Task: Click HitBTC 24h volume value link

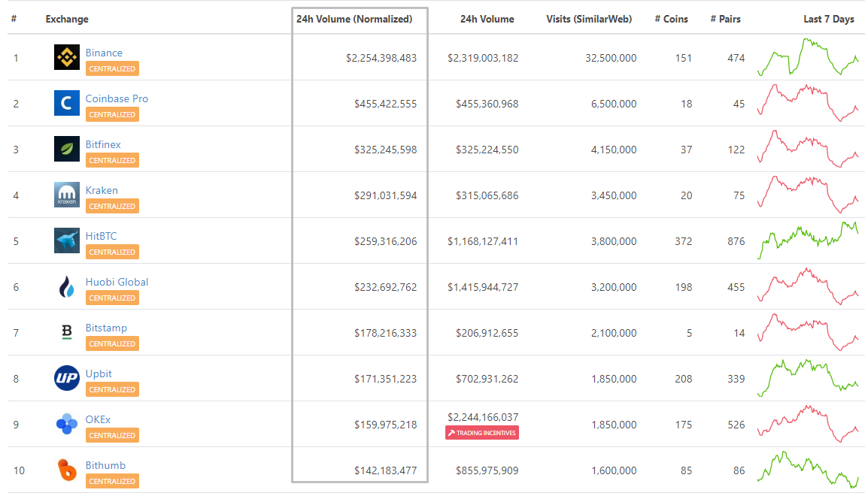Action: [483, 241]
